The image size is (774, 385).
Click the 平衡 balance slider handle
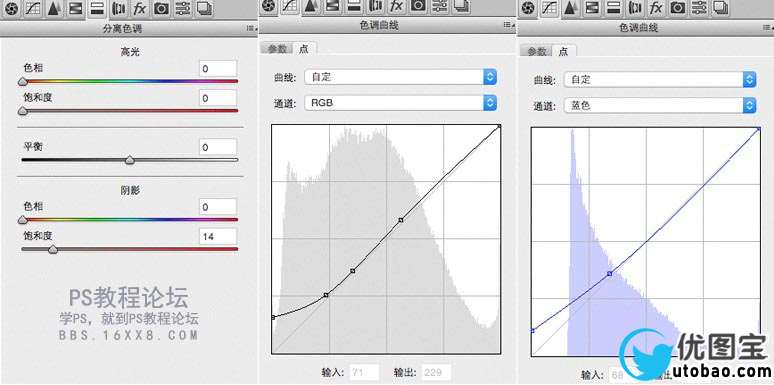point(129,160)
